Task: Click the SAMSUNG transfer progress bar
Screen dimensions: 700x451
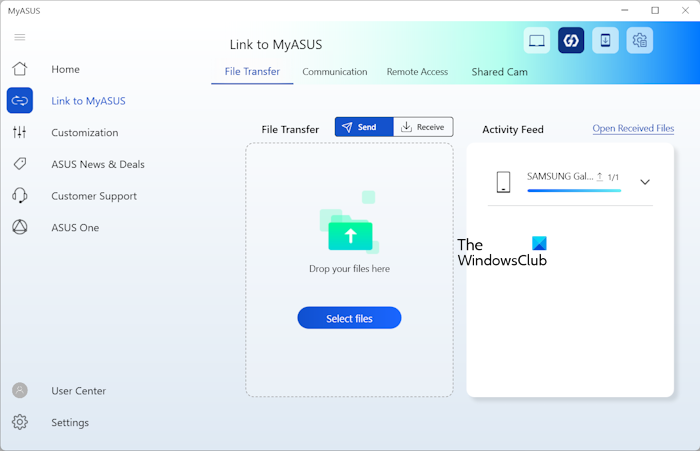Action: coord(574,191)
